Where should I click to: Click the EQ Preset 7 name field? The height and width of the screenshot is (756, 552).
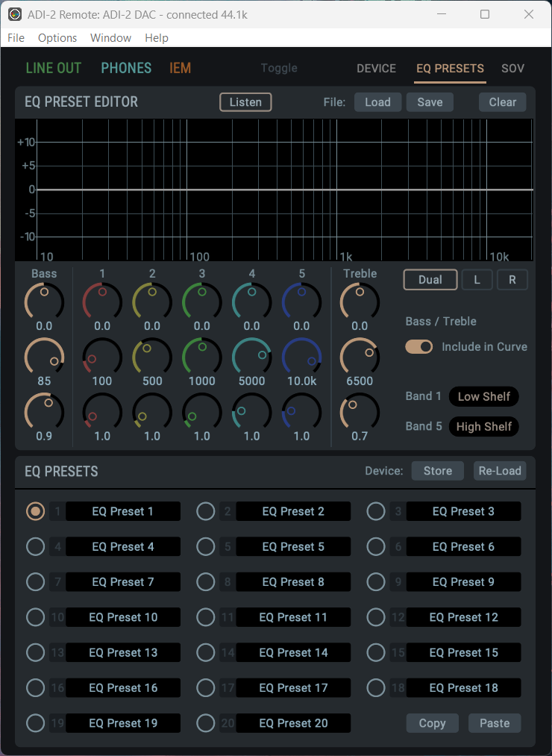coord(123,582)
